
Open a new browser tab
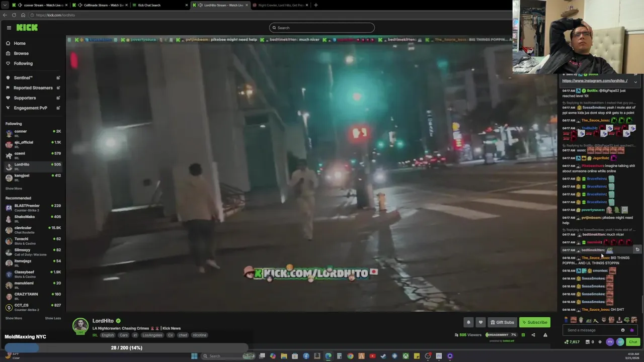[x=316, y=5]
